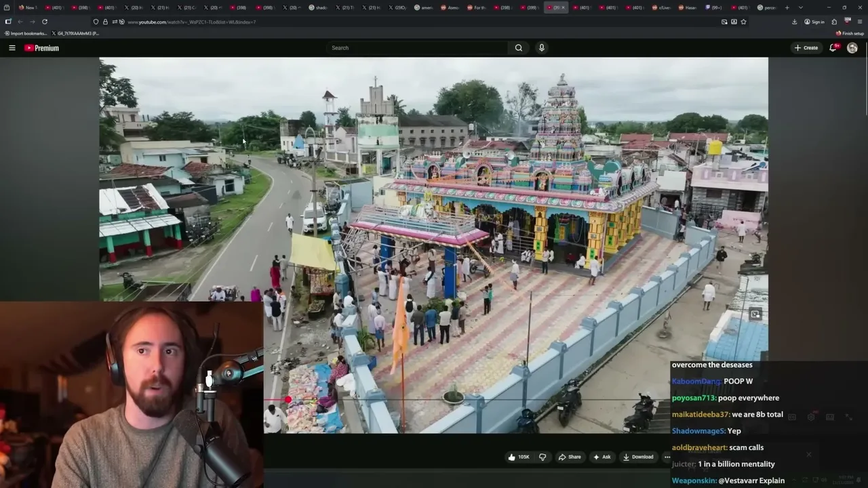Click chat message 'poop everywhere'

(x=749, y=398)
